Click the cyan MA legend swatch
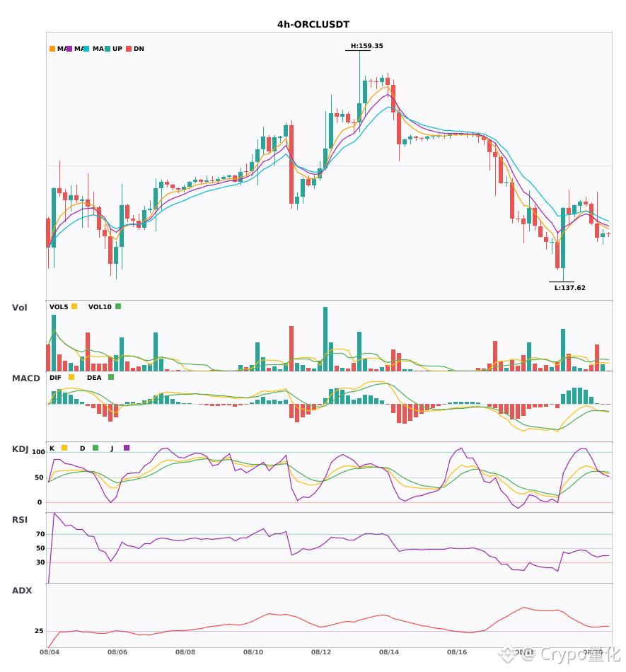 86,49
